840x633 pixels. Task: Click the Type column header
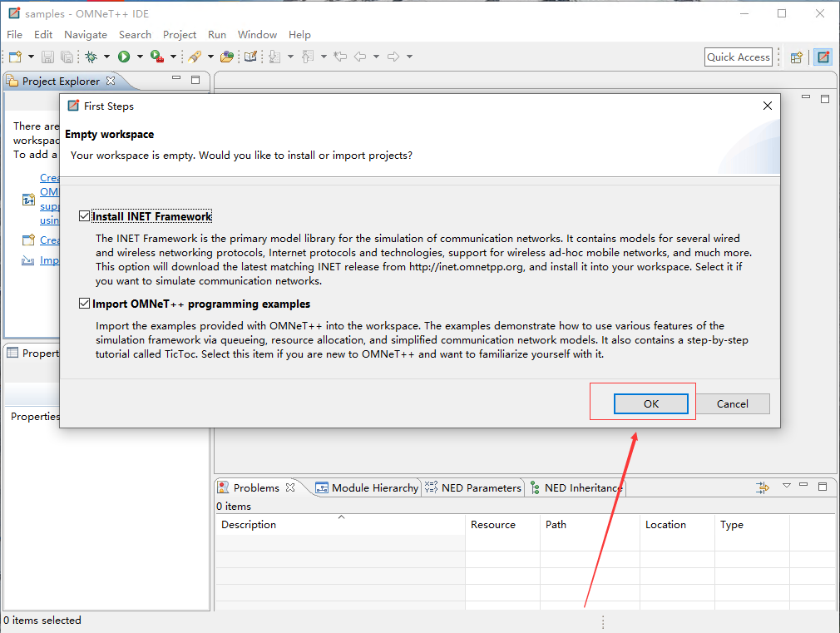click(752, 525)
